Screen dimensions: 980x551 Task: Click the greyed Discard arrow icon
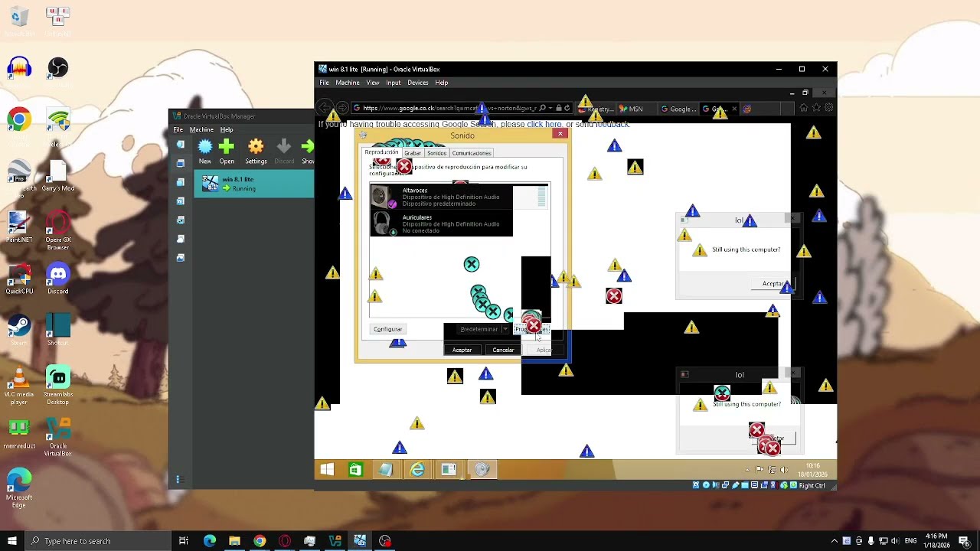click(x=284, y=152)
